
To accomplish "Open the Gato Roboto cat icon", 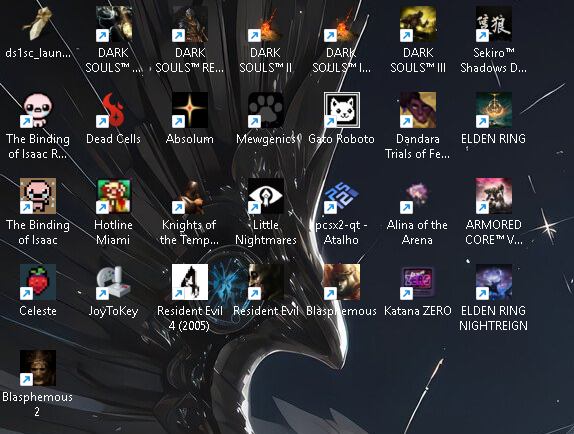I will 342,110.
